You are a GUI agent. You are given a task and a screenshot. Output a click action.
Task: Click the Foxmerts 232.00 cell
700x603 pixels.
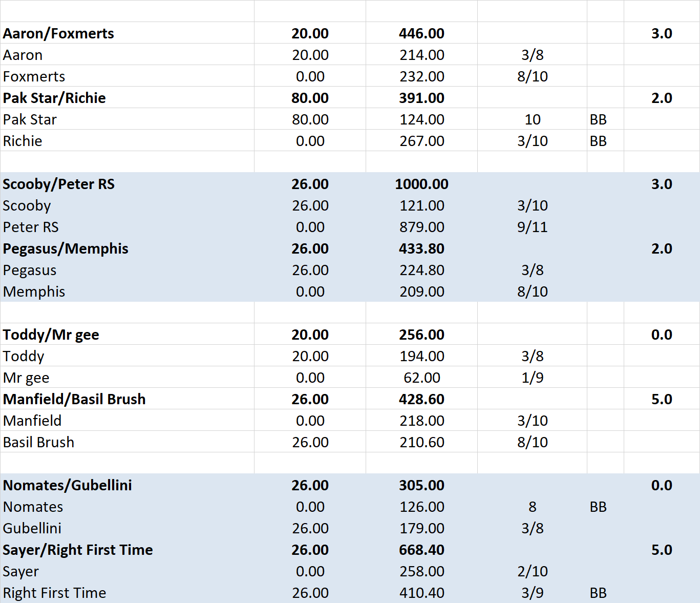pos(421,76)
